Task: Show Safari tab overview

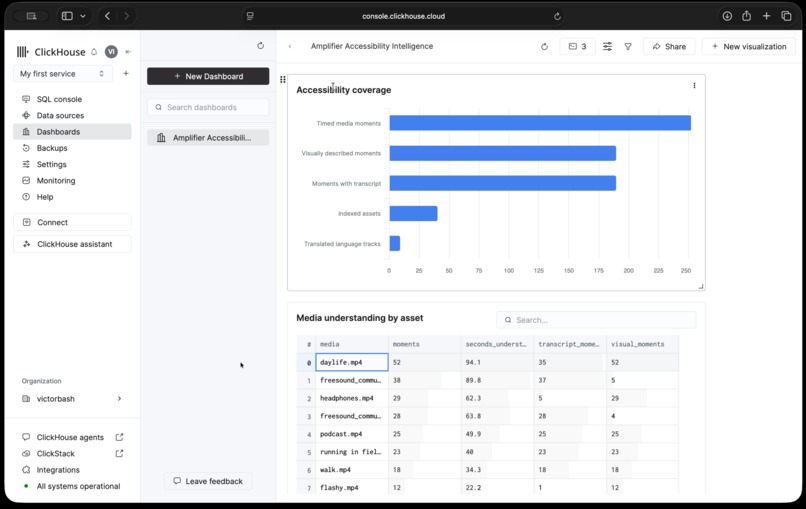Action: (x=786, y=16)
